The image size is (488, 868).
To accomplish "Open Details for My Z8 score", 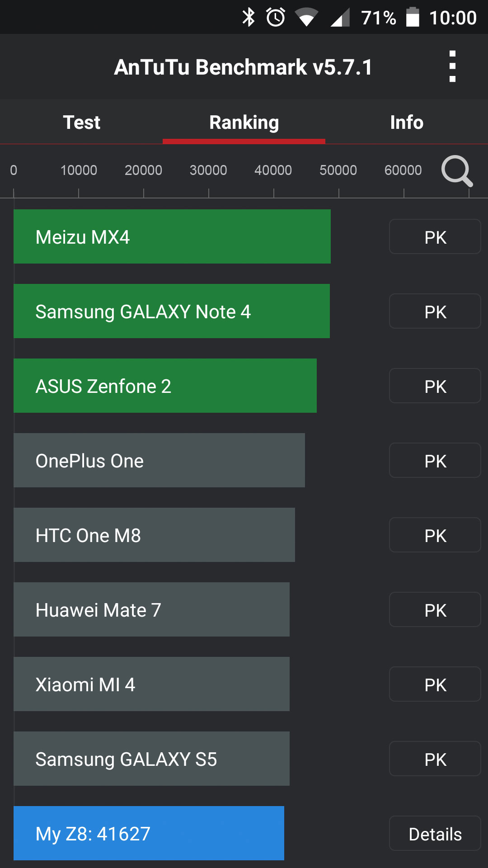I will [x=435, y=834].
